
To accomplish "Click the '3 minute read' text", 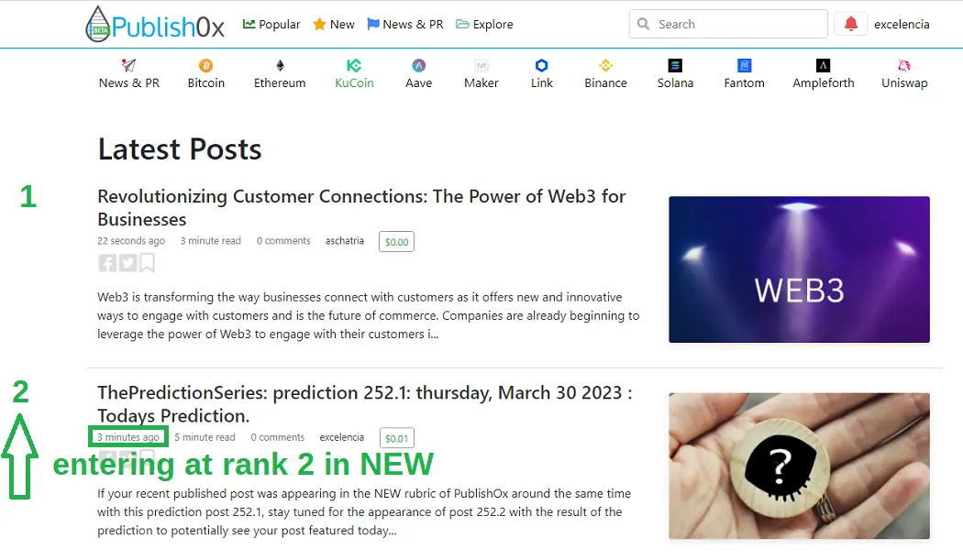I will pos(211,241).
